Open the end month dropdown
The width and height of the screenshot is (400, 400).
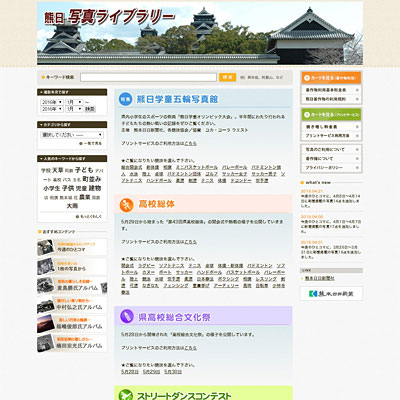coord(74,109)
